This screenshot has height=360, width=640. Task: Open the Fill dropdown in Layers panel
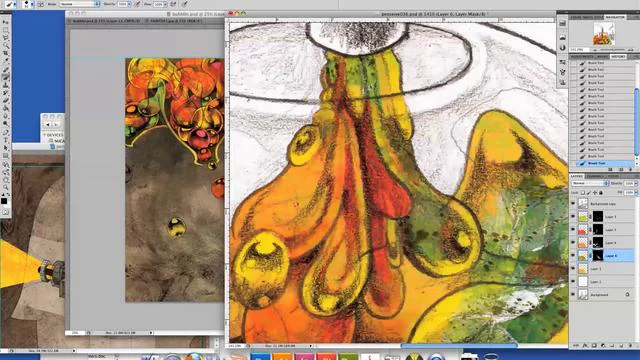[x=636, y=192]
